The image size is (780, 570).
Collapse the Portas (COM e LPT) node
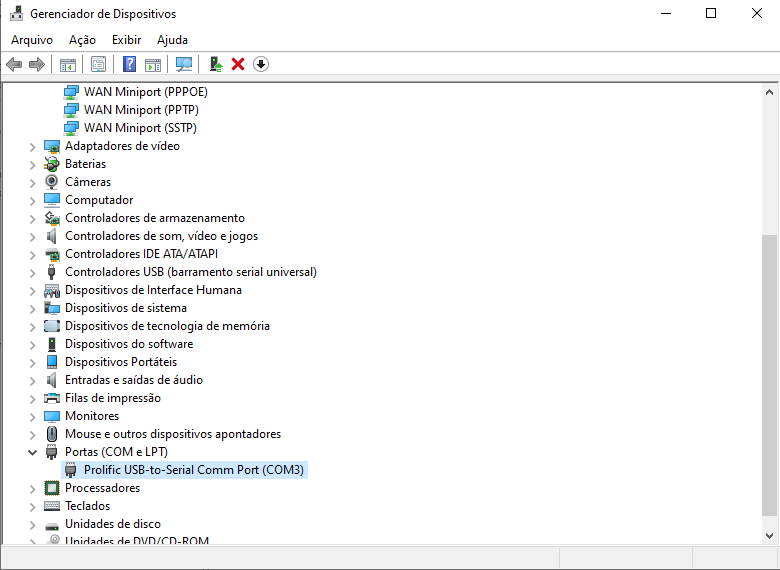(x=33, y=452)
